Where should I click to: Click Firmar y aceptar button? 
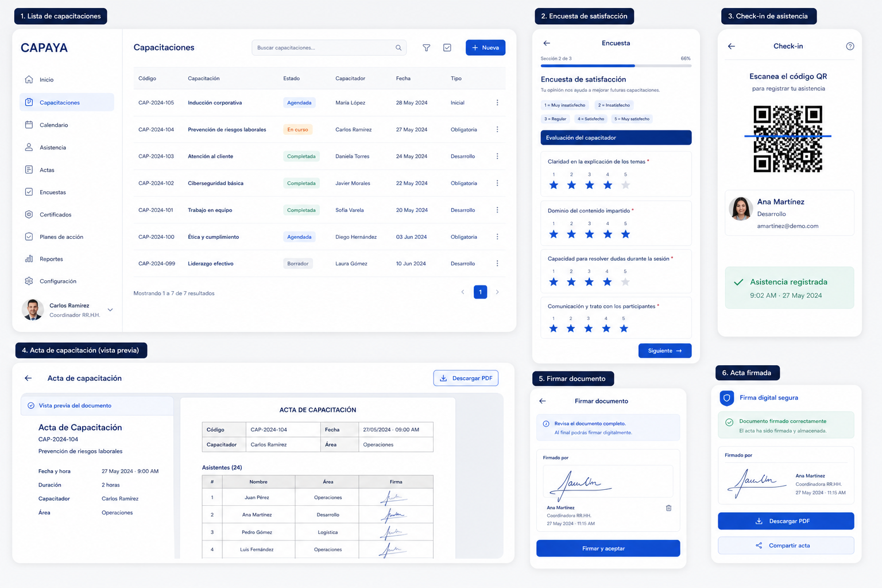point(608,548)
